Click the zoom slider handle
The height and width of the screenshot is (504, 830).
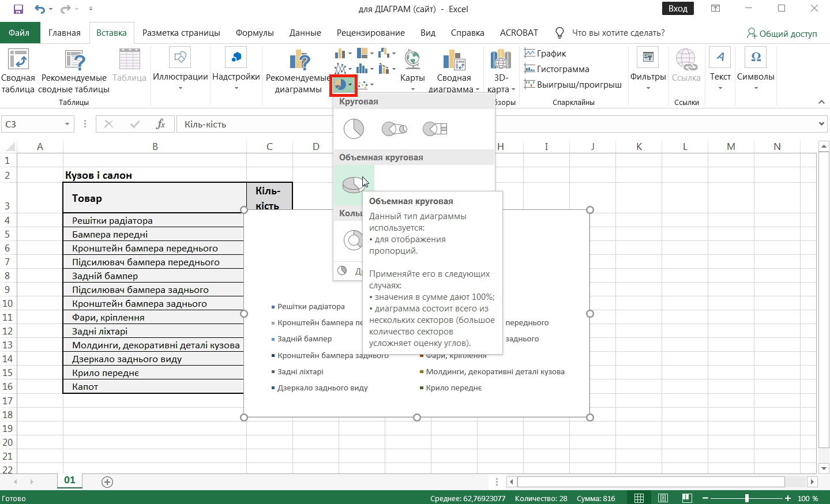click(x=746, y=498)
